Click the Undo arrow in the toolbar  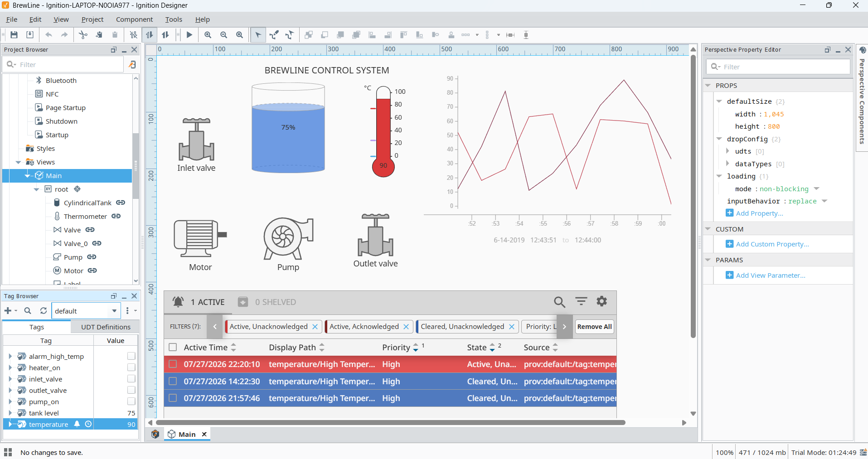pos(48,35)
